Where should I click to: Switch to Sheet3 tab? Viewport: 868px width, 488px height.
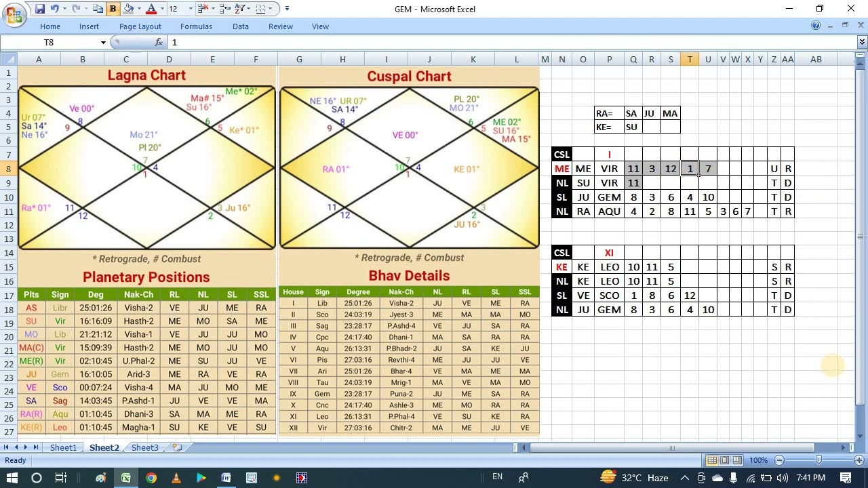pos(144,448)
